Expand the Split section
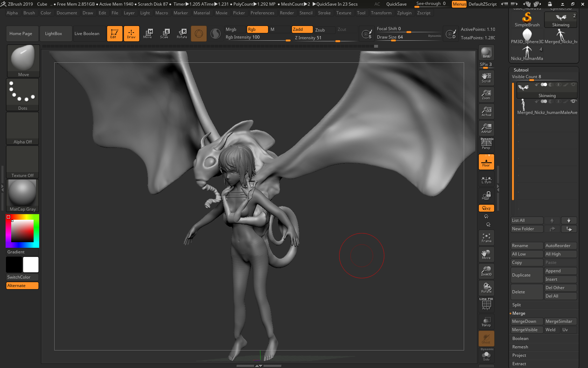This screenshot has width=588, height=368. tap(517, 305)
